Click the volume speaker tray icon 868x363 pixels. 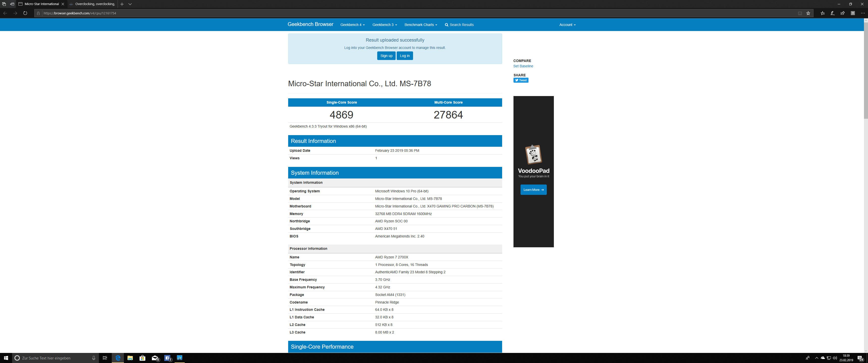pyautogui.click(x=835, y=358)
